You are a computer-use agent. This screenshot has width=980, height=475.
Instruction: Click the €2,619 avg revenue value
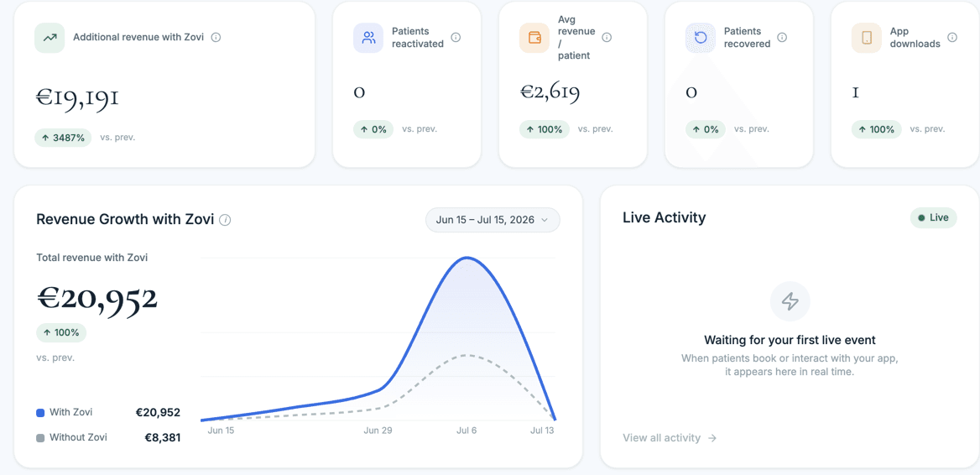[x=550, y=92]
